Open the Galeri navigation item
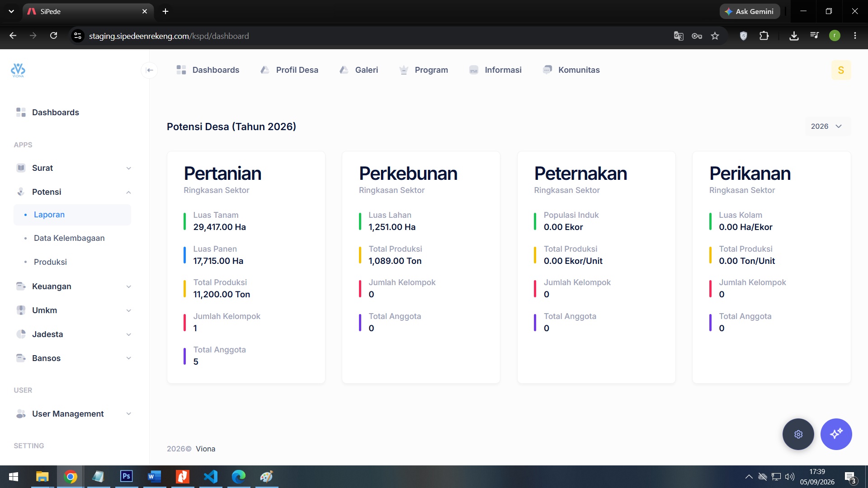The image size is (868, 488). (x=359, y=70)
